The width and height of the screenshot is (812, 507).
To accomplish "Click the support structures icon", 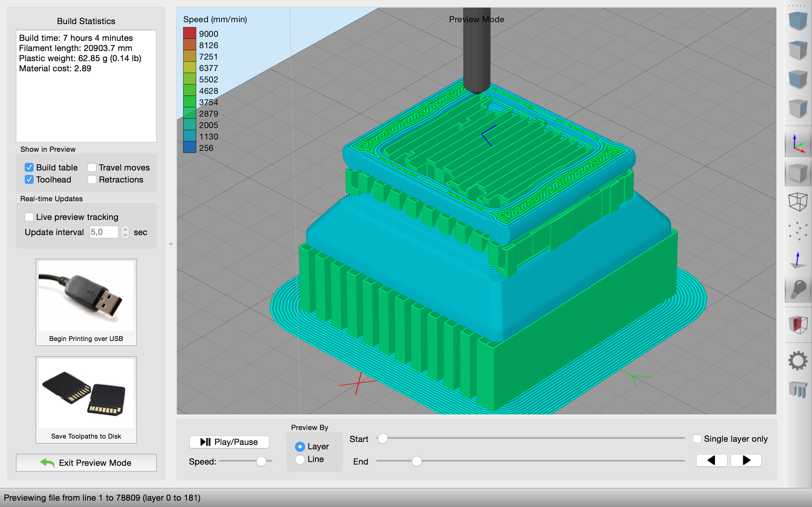I will click(x=798, y=390).
